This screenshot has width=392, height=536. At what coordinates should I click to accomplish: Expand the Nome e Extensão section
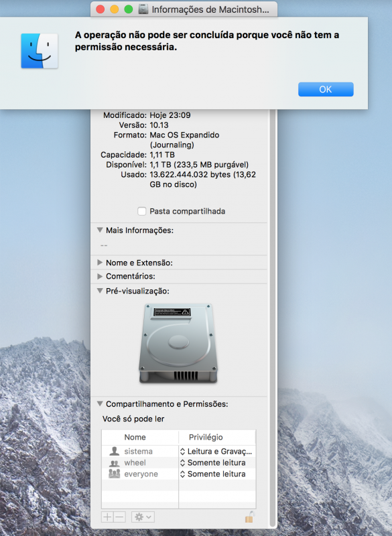point(100,263)
